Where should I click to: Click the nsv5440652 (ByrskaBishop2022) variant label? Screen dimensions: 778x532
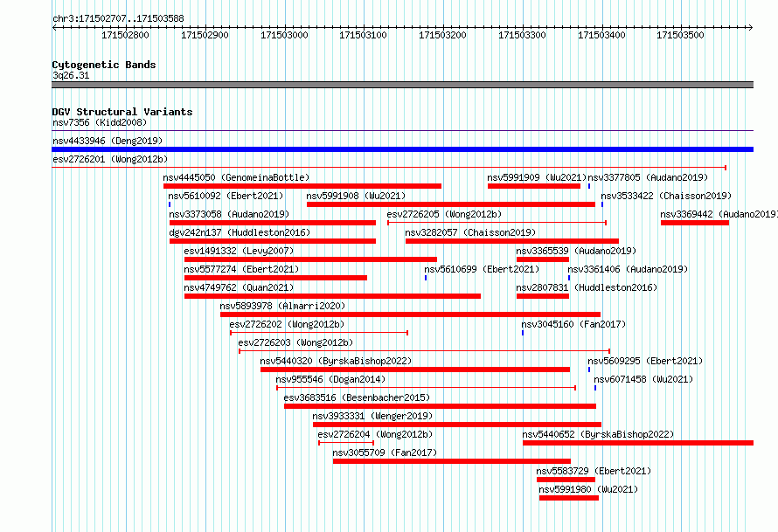tap(598, 434)
